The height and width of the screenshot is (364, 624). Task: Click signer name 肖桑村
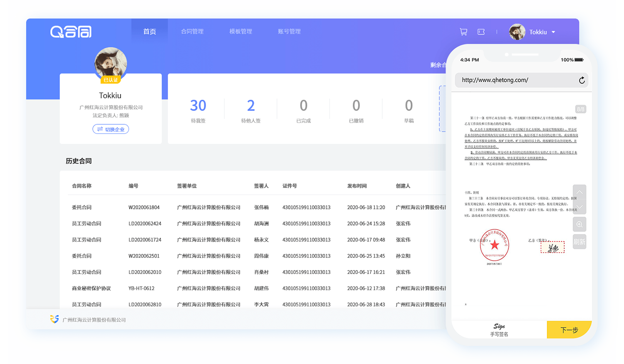pyautogui.click(x=261, y=272)
